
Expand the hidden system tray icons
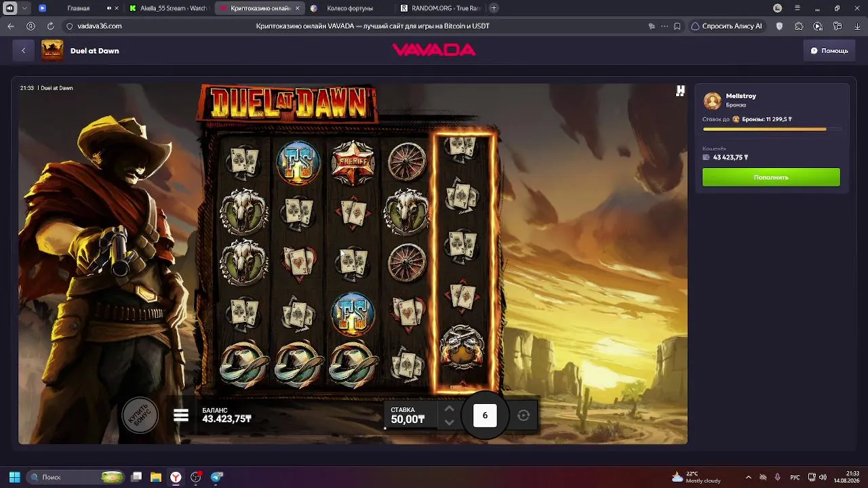click(x=749, y=477)
